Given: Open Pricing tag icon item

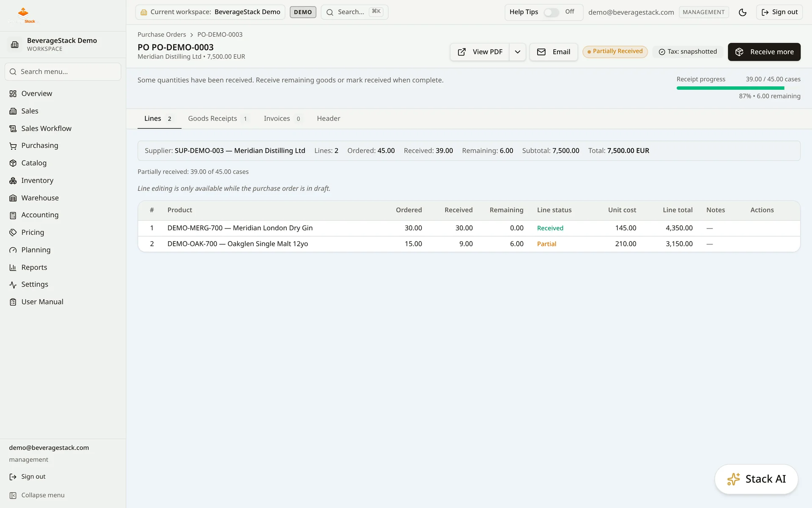Looking at the screenshot, I should tap(13, 232).
